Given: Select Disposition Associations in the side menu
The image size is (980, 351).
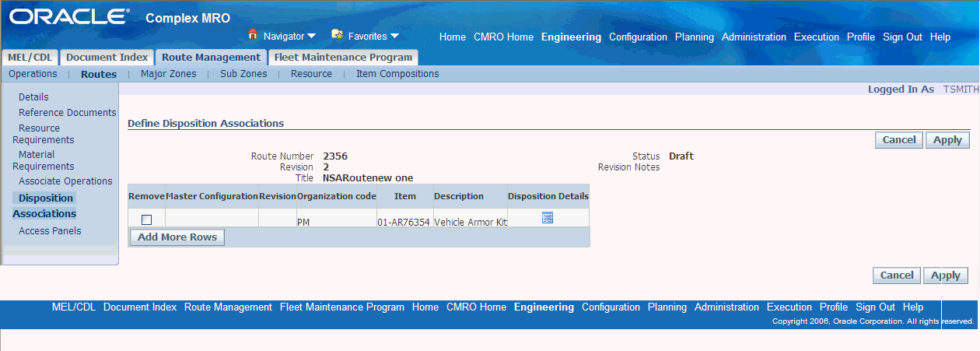Looking at the screenshot, I should tap(44, 205).
